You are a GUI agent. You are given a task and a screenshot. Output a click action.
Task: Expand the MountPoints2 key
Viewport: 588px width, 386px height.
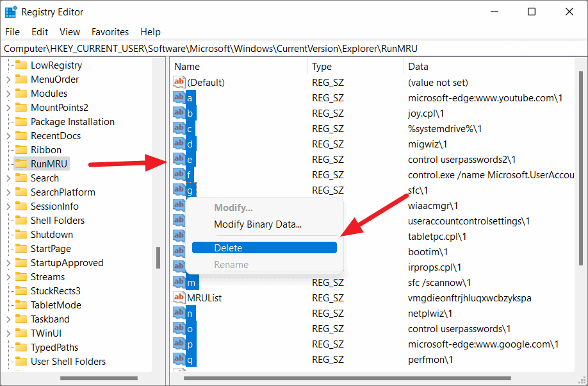[x=8, y=107]
